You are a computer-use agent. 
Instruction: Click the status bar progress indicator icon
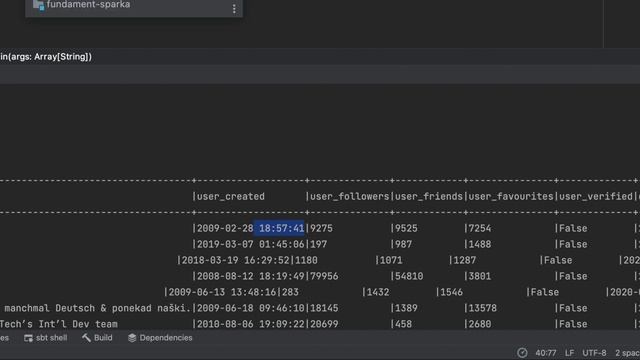(x=522, y=353)
